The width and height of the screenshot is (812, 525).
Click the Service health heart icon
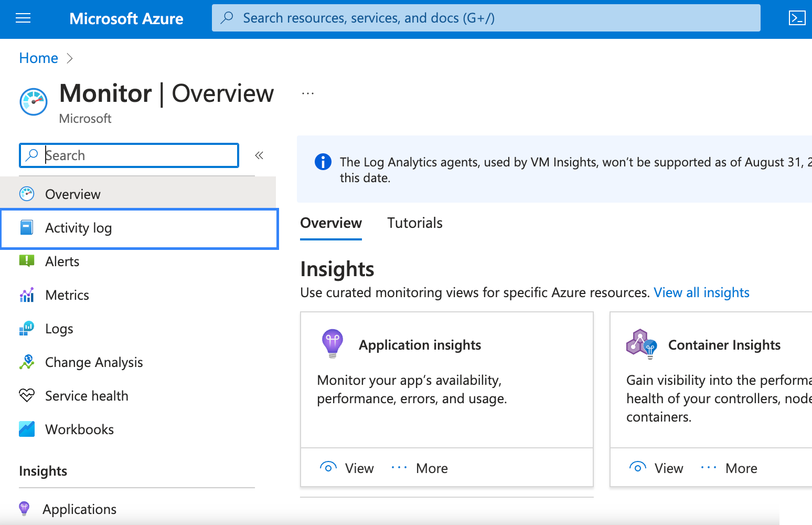27,395
